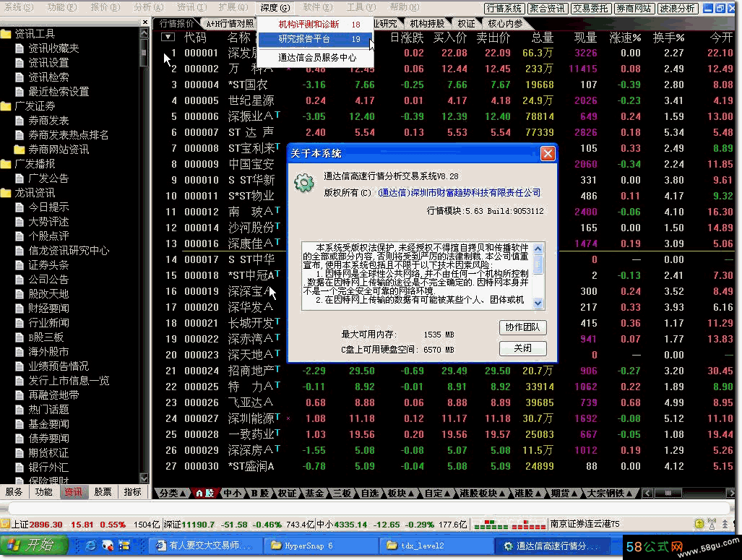Image resolution: width=742 pixels, height=560 pixels.
Task: Close the 关于本系统 dialog with the red X
Action: 547,153
